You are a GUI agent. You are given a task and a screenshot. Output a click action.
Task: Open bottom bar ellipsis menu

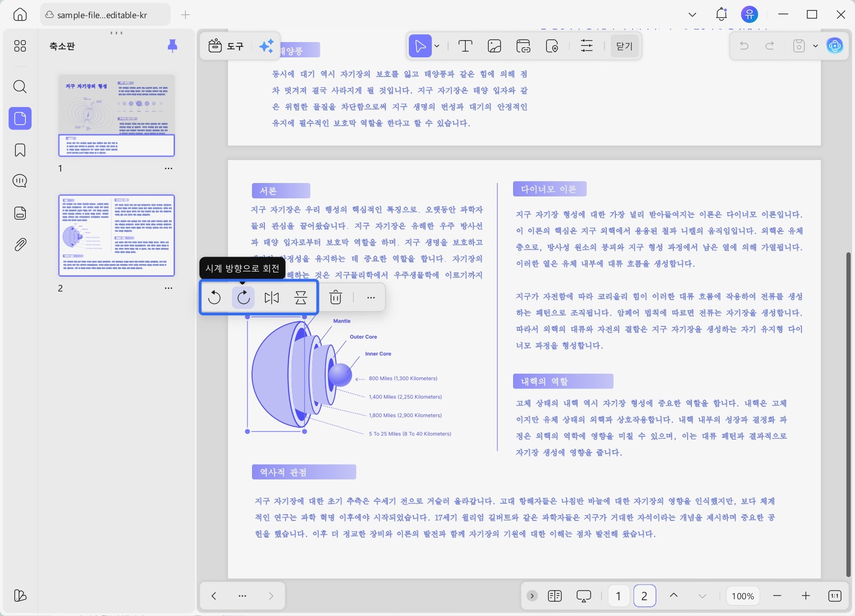(242, 596)
